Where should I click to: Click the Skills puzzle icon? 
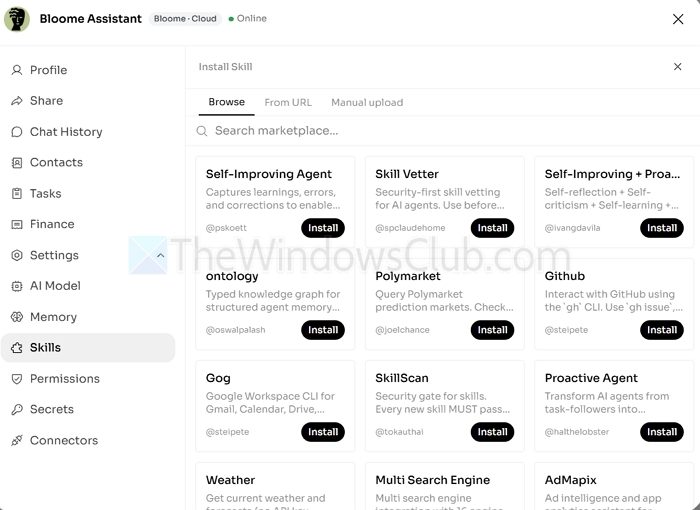[17, 347]
